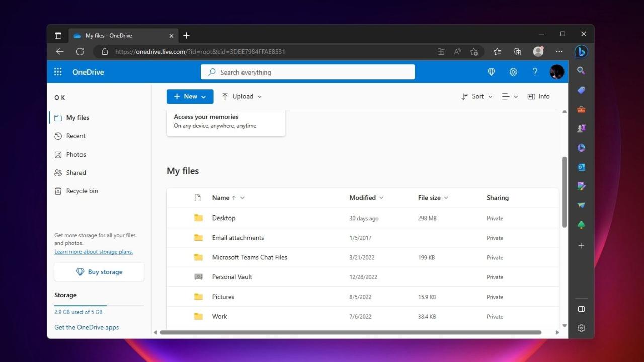Click the browser profile avatar in toolbar

tap(538, 51)
